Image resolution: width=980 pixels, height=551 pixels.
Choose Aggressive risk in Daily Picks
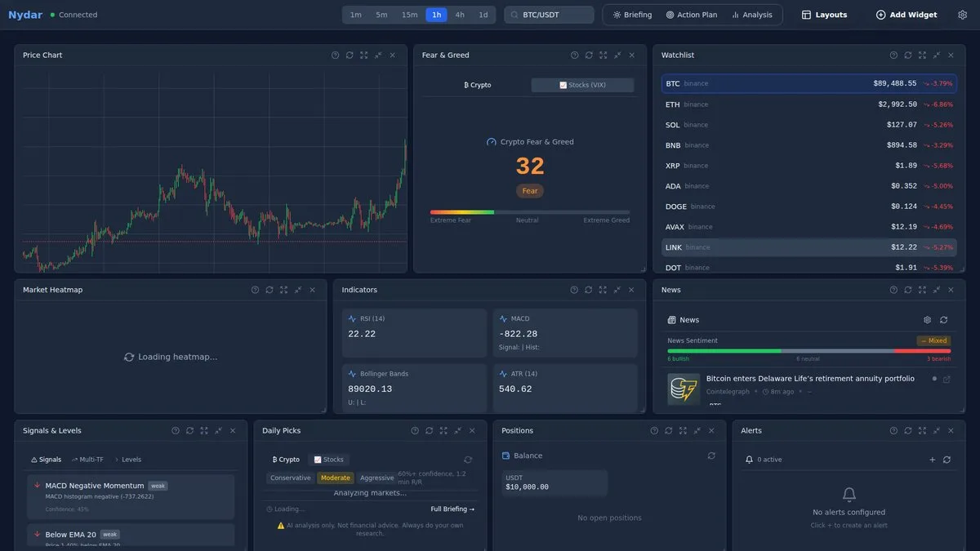[x=376, y=478]
